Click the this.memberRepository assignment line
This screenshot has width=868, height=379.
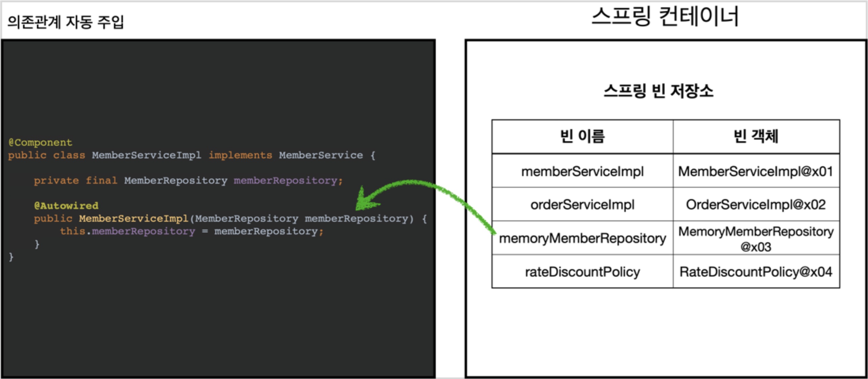(x=192, y=231)
